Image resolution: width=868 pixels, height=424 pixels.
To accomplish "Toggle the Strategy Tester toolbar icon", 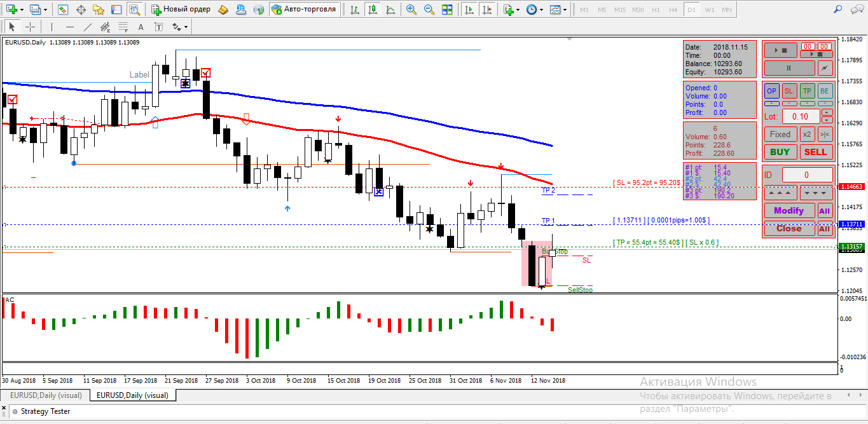I will (x=134, y=10).
